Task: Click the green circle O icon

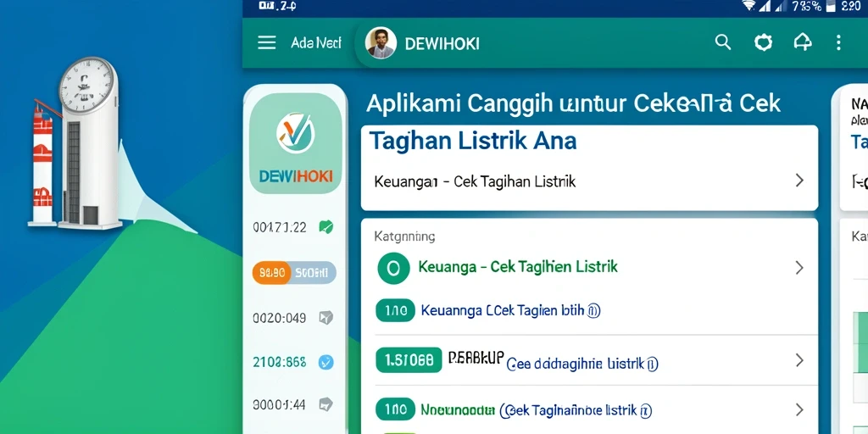Action: 393,269
